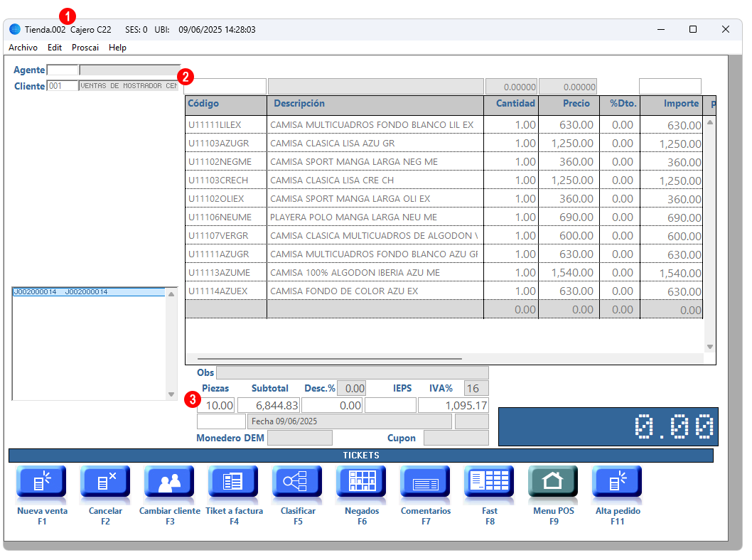Click the Nueva venta F1 icon
Screen dimensions: 752x560
[x=42, y=482]
